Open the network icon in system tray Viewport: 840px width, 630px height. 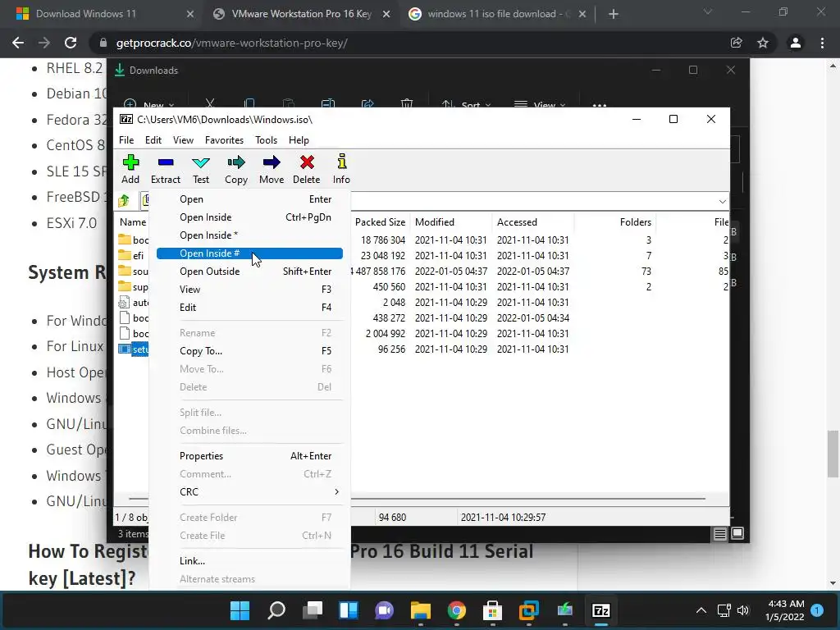(724, 610)
